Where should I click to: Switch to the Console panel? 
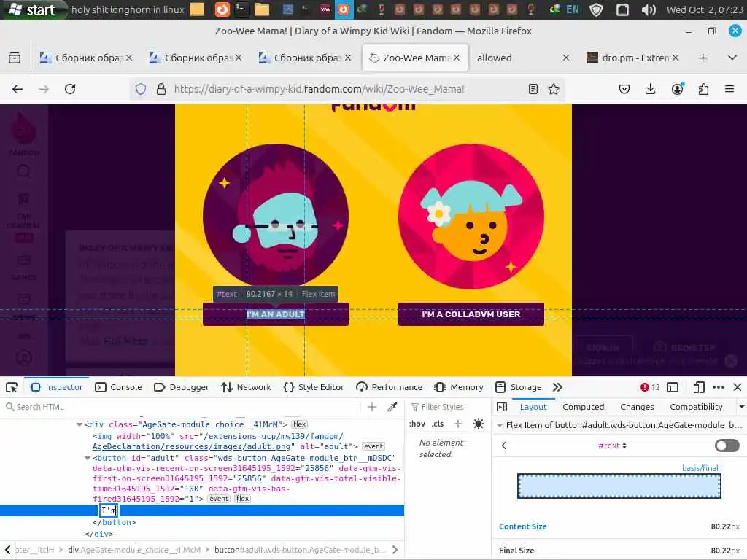click(119, 387)
